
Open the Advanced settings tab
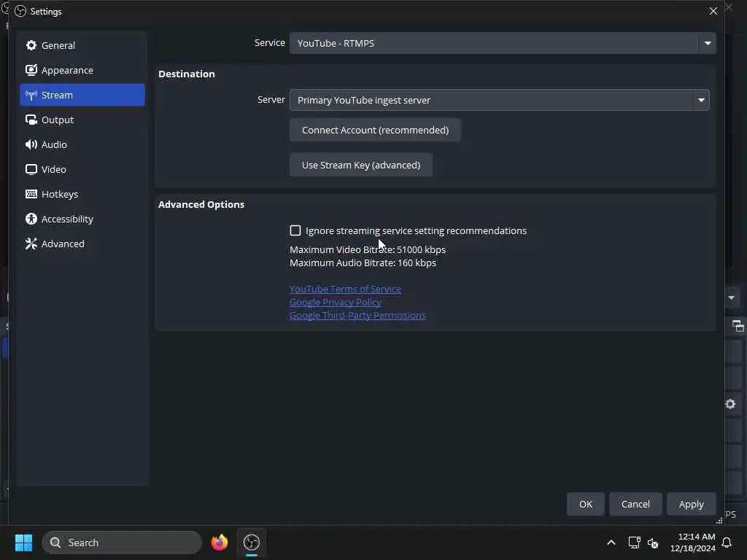(x=82, y=244)
